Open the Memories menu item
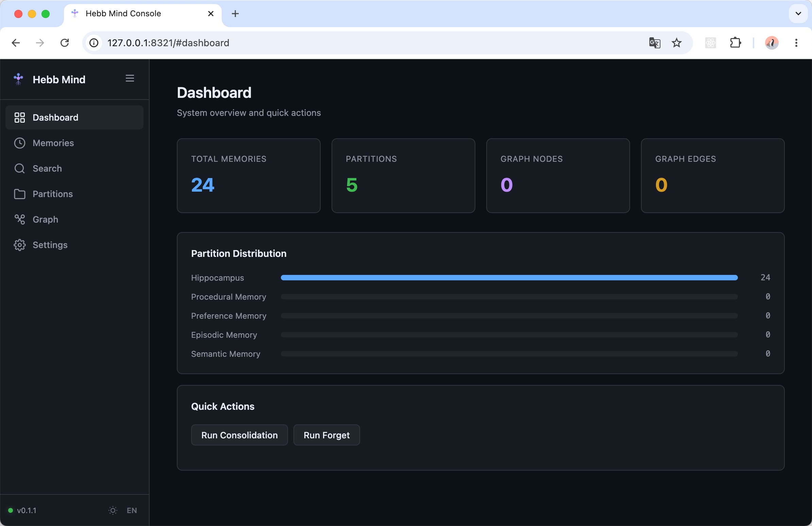 coord(74,143)
